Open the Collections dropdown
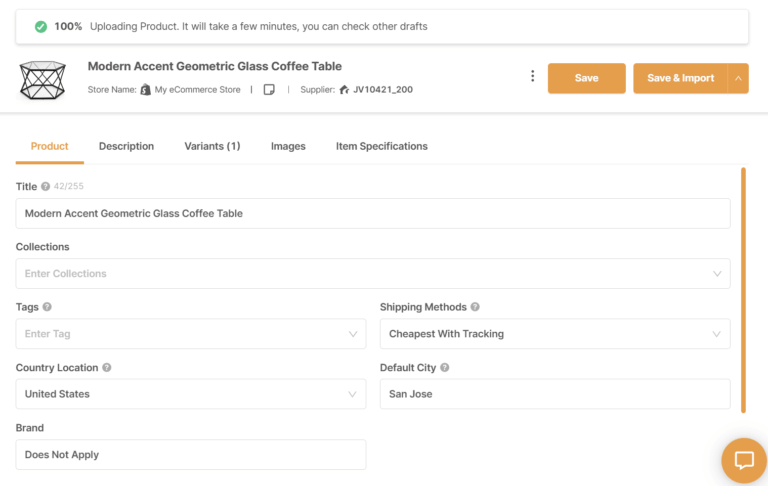The height and width of the screenshot is (486, 768). click(x=373, y=273)
